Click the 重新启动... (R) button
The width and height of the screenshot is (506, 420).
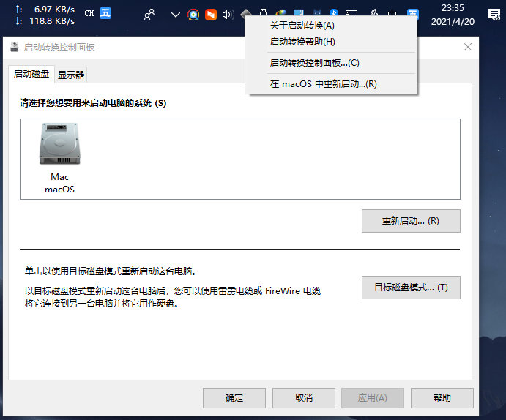[x=411, y=221]
